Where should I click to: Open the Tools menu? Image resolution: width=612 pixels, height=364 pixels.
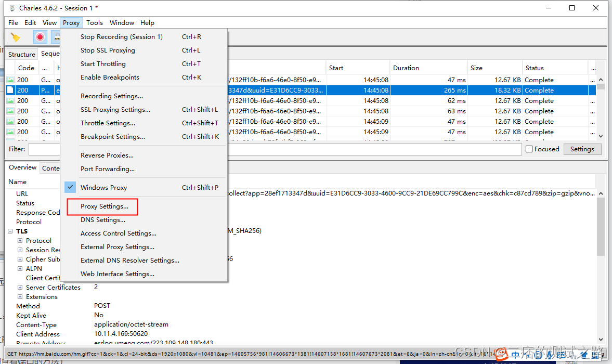95,23
